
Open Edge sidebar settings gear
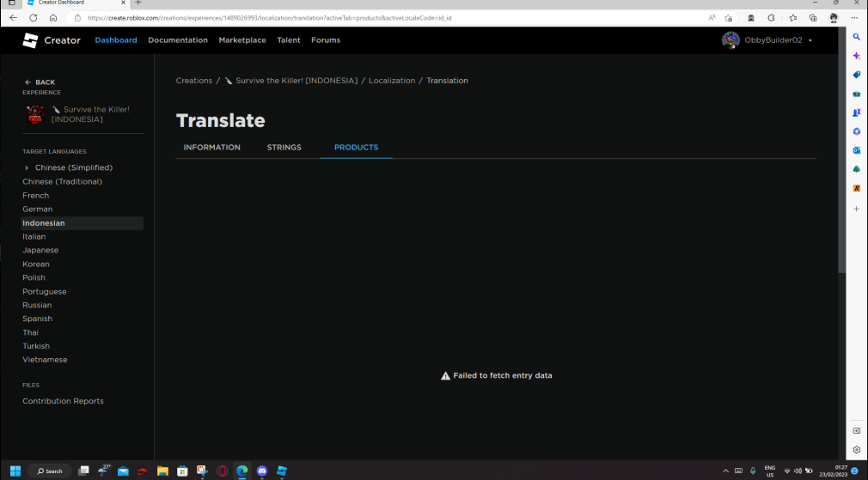pyautogui.click(x=856, y=450)
